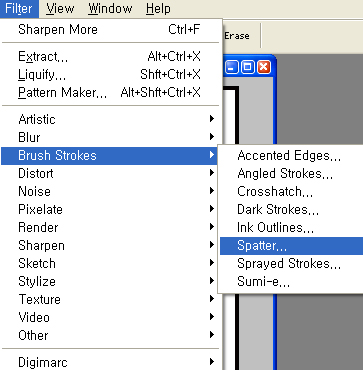The width and height of the screenshot is (363, 370).
Task: Open Sprayed Strokes filter
Action: click(x=291, y=264)
